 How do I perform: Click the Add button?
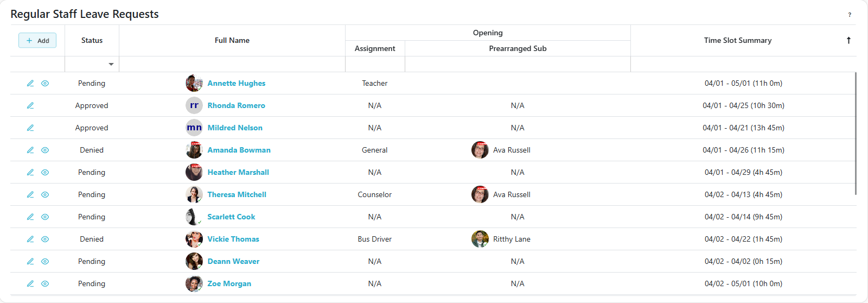(x=37, y=40)
